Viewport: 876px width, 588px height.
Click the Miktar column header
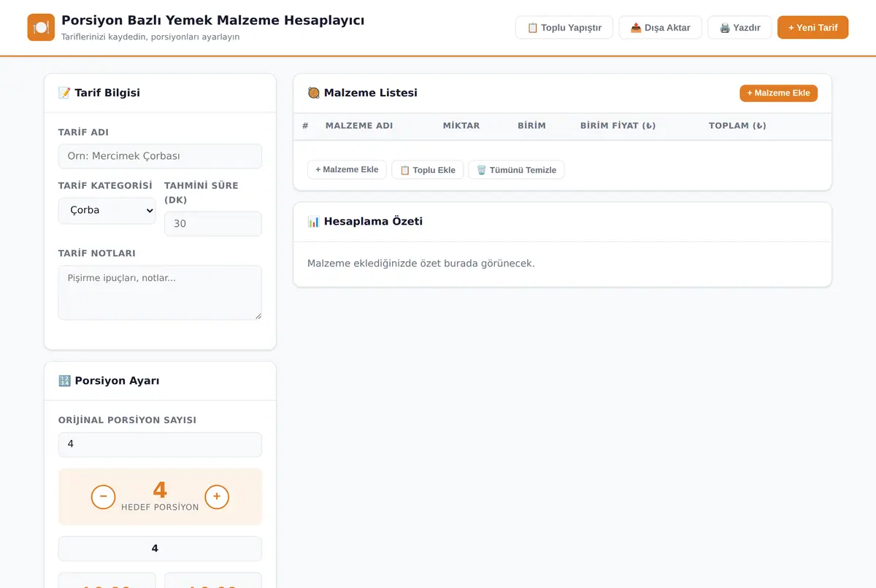[x=461, y=125]
